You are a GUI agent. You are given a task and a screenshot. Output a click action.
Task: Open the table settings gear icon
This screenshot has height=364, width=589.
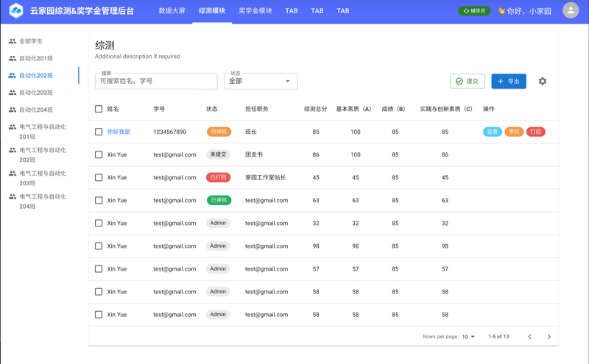click(x=542, y=81)
